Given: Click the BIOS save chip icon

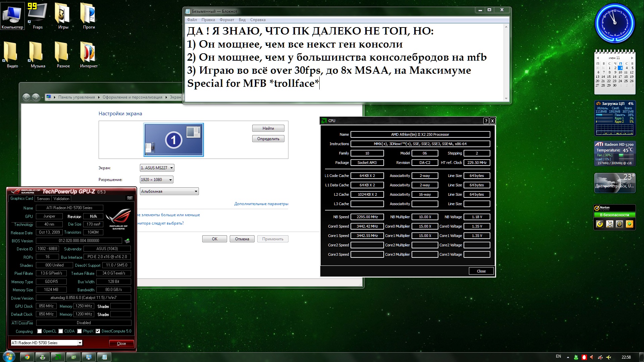Looking at the screenshot, I should (x=127, y=241).
